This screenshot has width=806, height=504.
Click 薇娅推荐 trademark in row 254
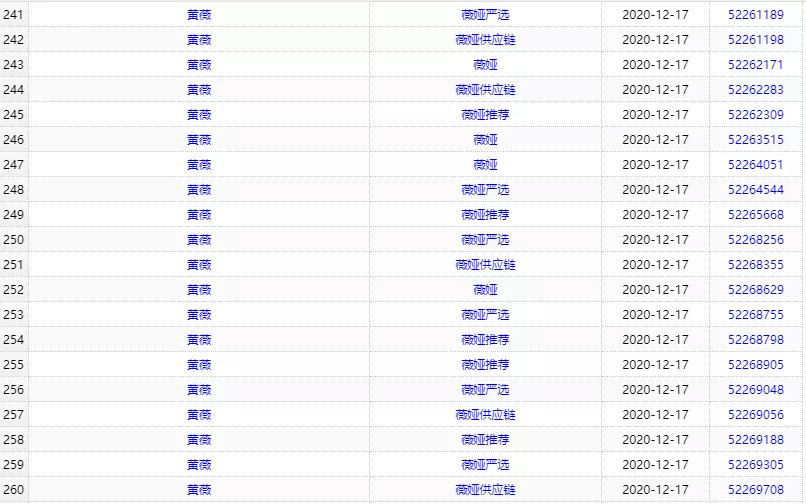click(485, 339)
